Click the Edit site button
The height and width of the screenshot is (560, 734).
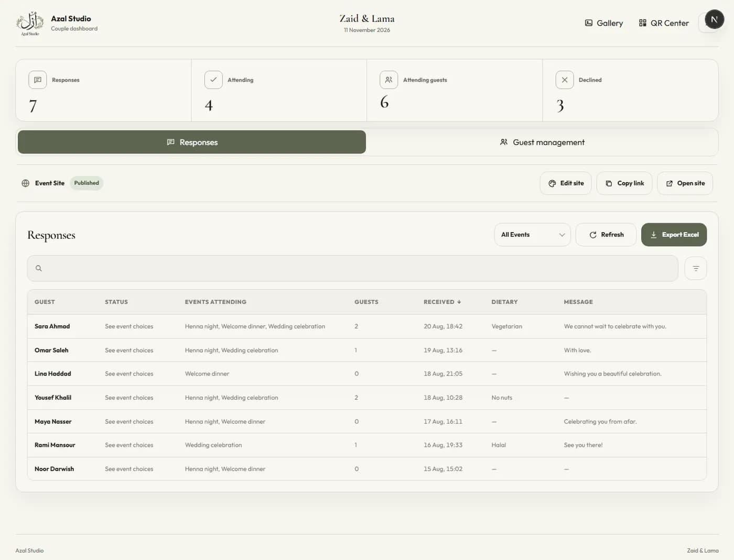tap(566, 183)
